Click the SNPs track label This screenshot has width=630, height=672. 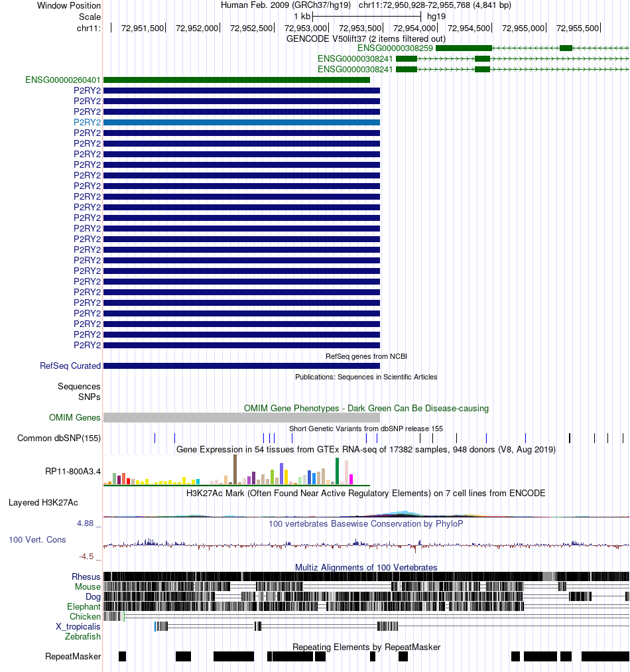[x=89, y=397]
